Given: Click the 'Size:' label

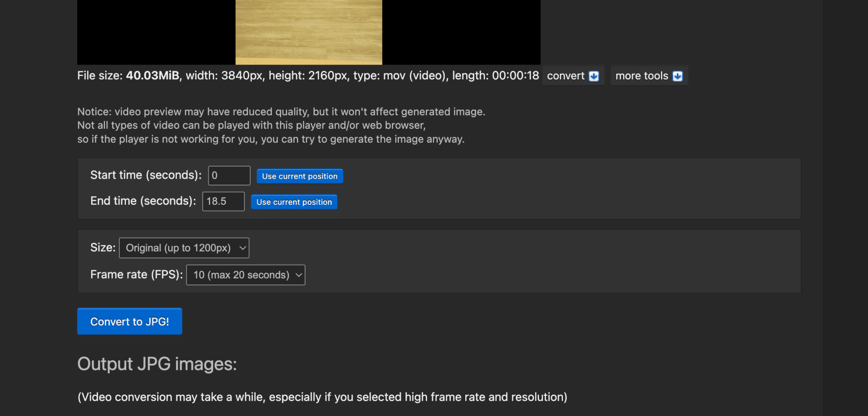Looking at the screenshot, I should point(103,248).
